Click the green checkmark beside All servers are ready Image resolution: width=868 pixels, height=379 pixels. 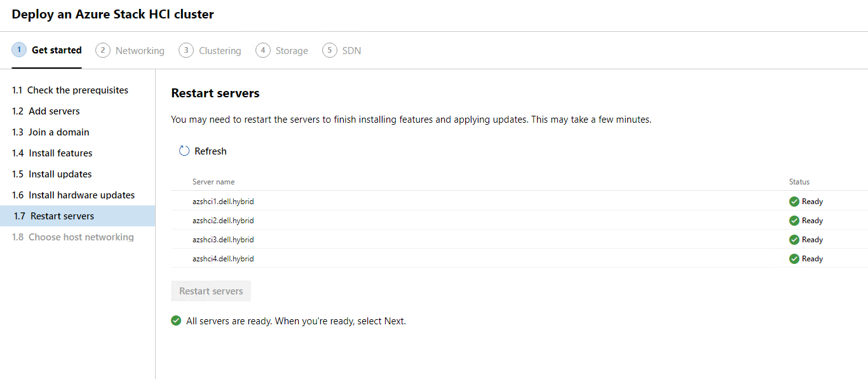click(176, 321)
